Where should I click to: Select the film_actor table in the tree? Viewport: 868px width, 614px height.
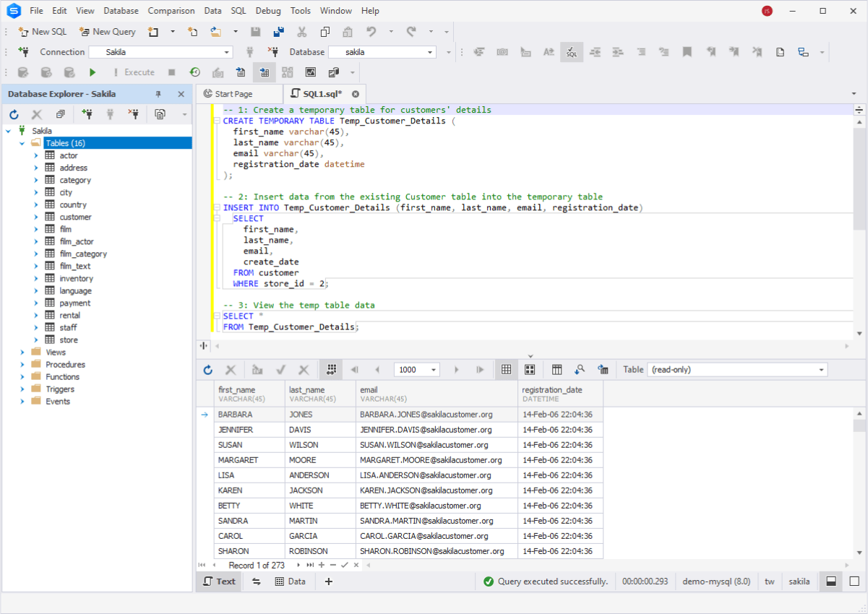coord(77,241)
